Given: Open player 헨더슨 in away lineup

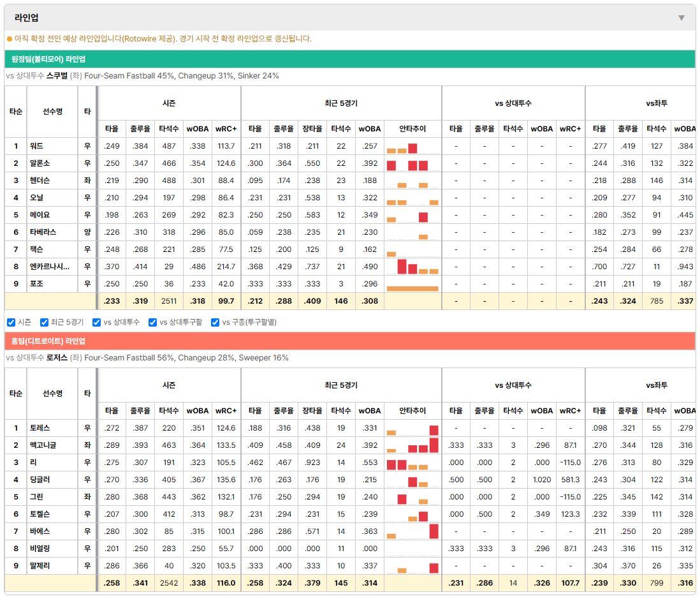Looking at the screenshot, I should tap(40, 181).
